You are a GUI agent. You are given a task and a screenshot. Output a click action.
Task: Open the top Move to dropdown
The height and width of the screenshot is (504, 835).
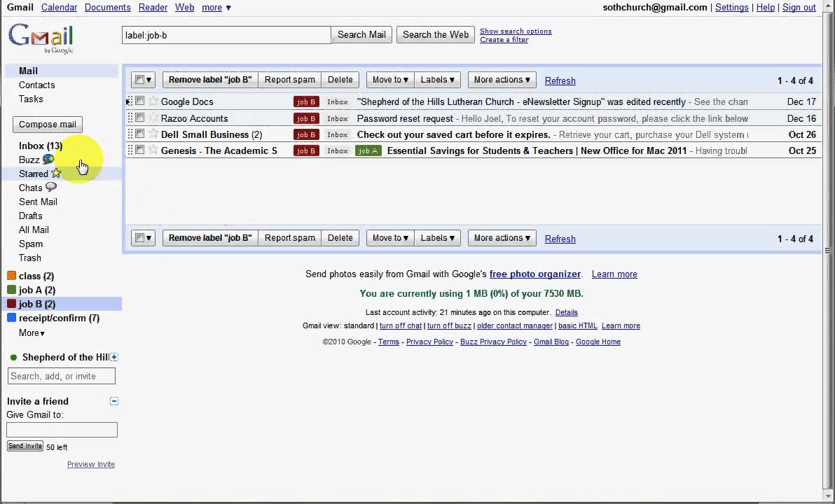point(390,80)
